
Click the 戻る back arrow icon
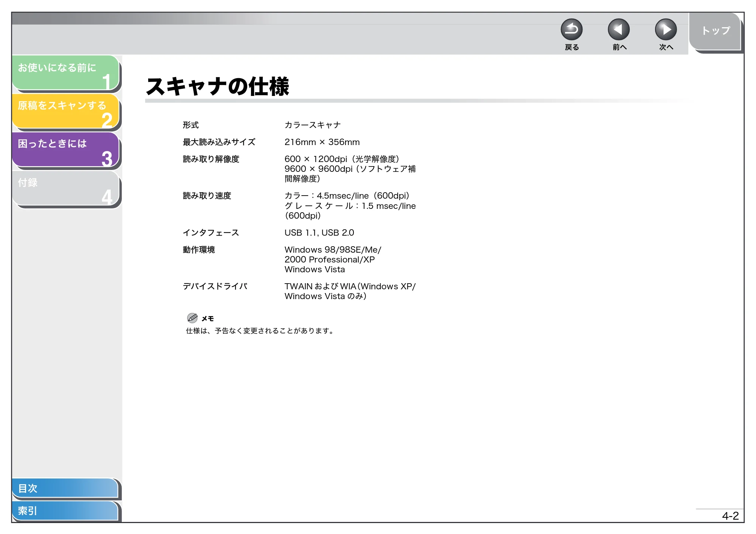click(572, 29)
